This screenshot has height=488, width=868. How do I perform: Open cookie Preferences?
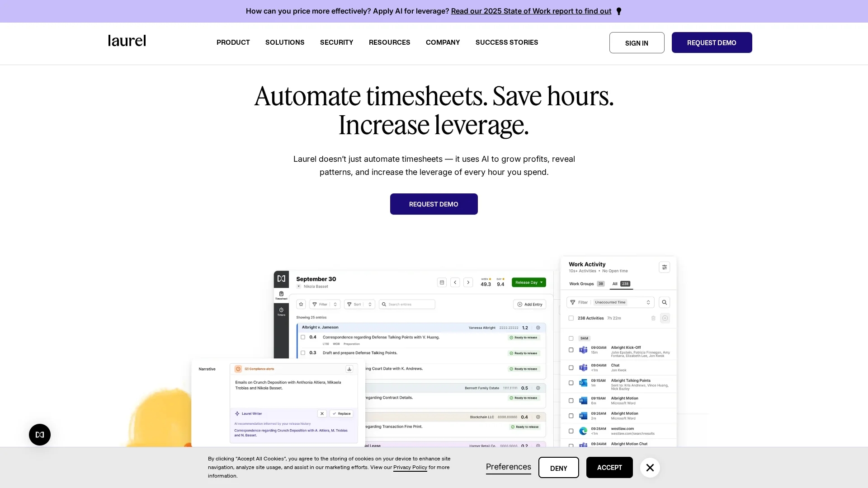pos(509,467)
